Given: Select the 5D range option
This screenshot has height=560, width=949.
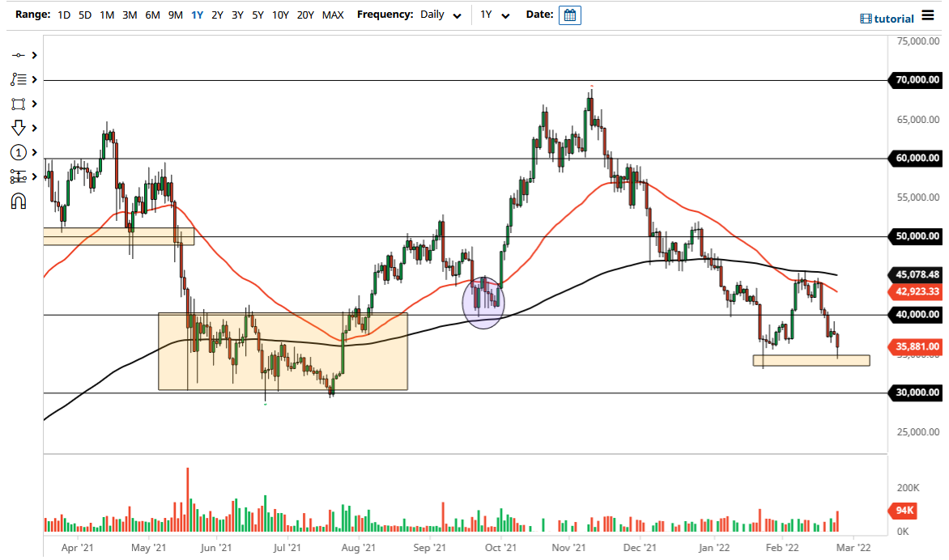Looking at the screenshot, I should 84,15.
